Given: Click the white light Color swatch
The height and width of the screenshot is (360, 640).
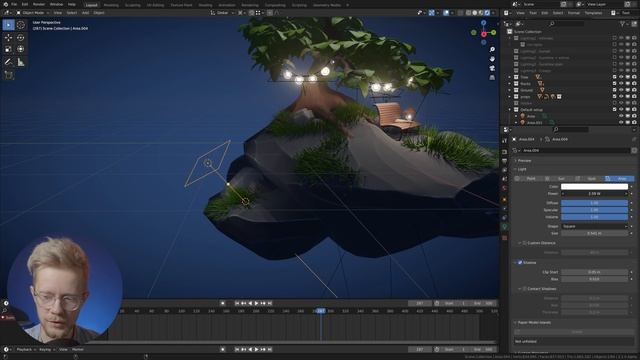Looking at the screenshot, I should pyautogui.click(x=594, y=187).
